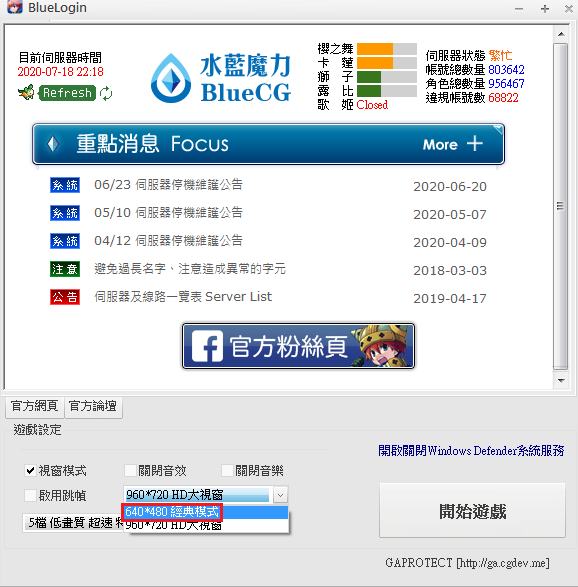
Task: Click the blue 系統 tag for 06/23 notice
Action: point(65,185)
